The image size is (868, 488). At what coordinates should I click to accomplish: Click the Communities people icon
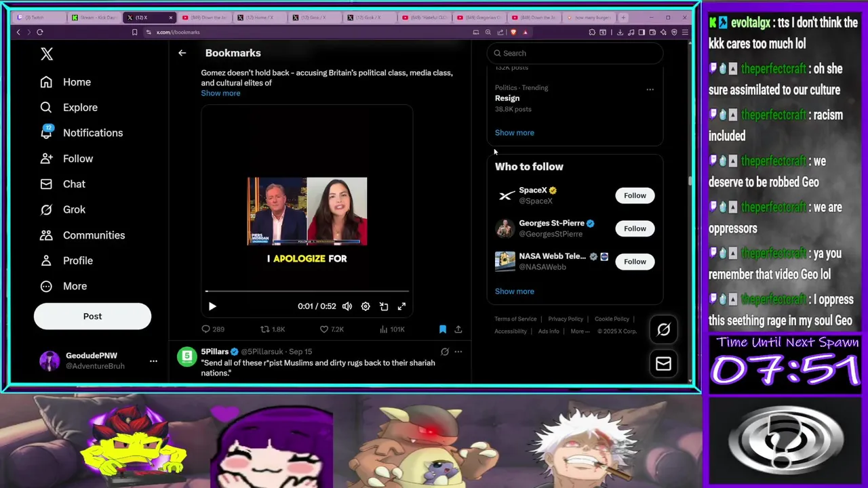tap(46, 235)
